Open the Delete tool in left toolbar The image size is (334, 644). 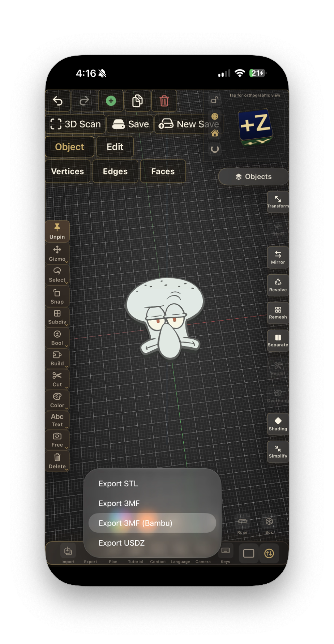pyautogui.click(x=57, y=461)
